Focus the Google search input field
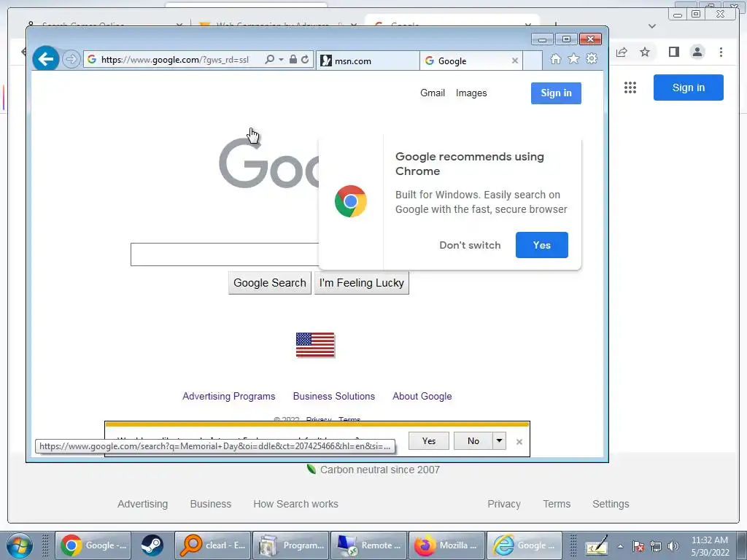 [x=225, y=254]
